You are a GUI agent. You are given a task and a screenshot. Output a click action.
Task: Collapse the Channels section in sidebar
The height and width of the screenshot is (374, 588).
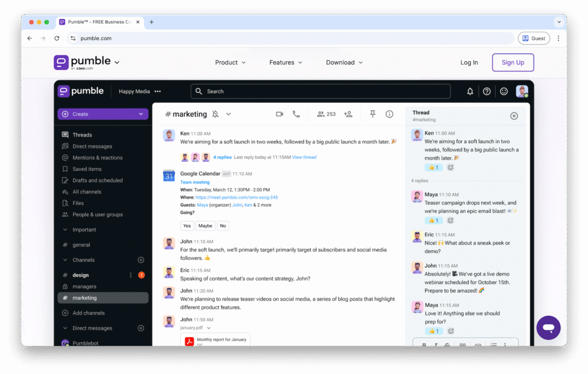click(x=65, y=260)
